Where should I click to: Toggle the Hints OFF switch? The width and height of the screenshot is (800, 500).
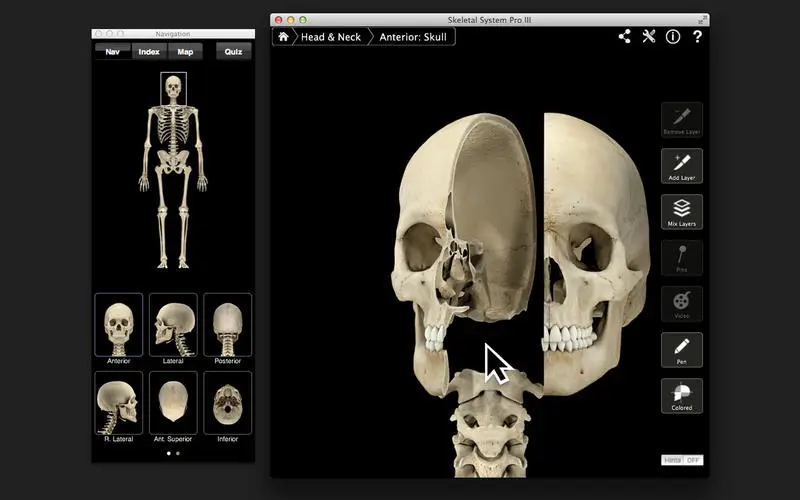point(682,460)
